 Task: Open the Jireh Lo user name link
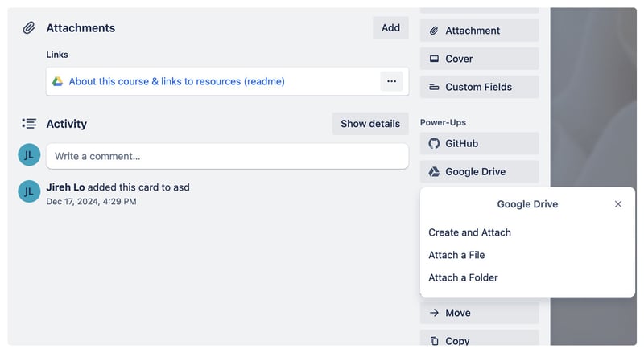point(65,187)
